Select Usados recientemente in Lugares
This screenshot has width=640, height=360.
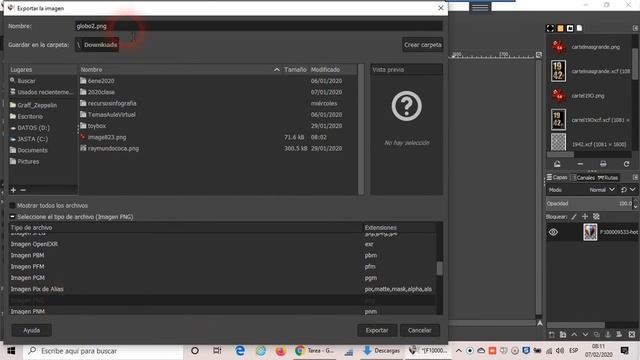(42, 92)
